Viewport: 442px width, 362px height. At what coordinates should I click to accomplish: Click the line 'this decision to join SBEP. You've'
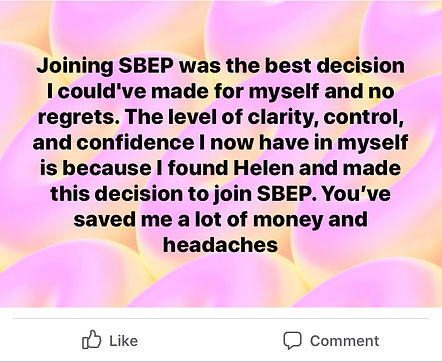220,194
